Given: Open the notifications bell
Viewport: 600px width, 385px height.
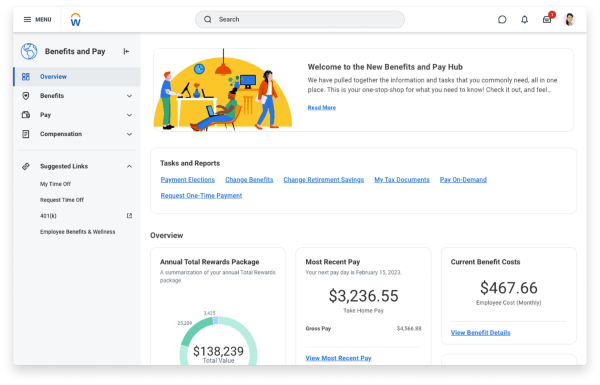Looking at the screenshot, I should (x=525, y=20).
